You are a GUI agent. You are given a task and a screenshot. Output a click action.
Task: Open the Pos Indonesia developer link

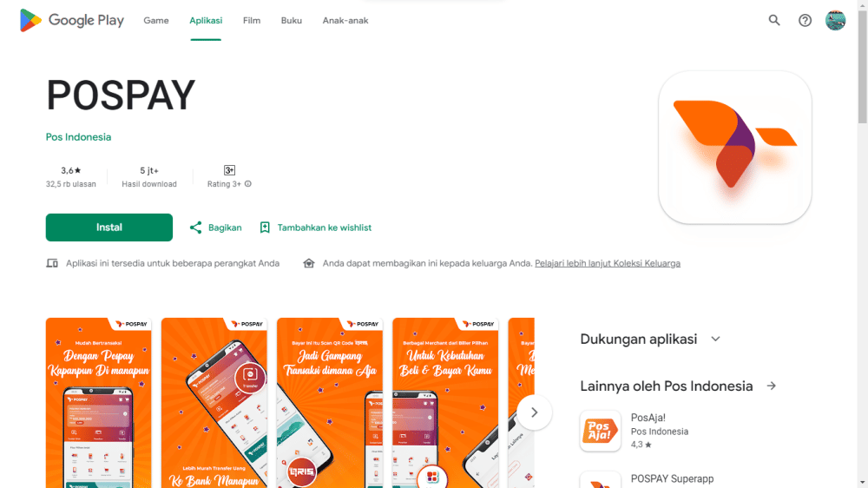[x=79, y=137]
